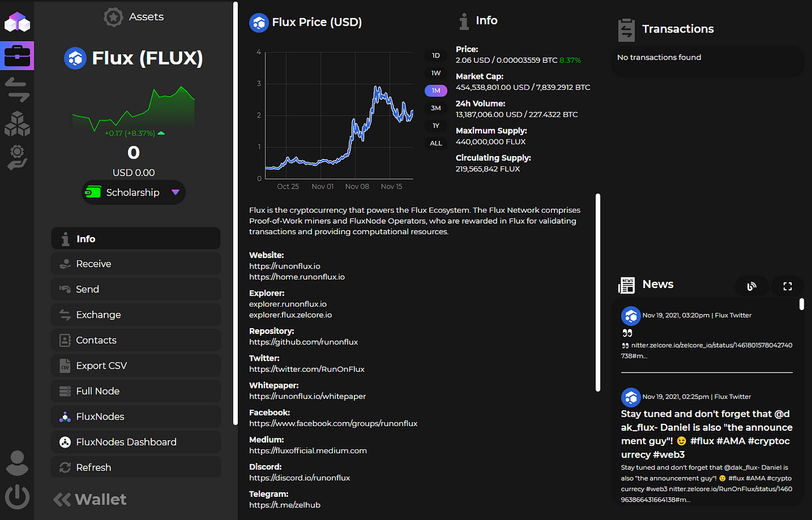Viewport: 812px width, 520px height.
Task: Click the power logout icon
Action: tap(17, 497)
